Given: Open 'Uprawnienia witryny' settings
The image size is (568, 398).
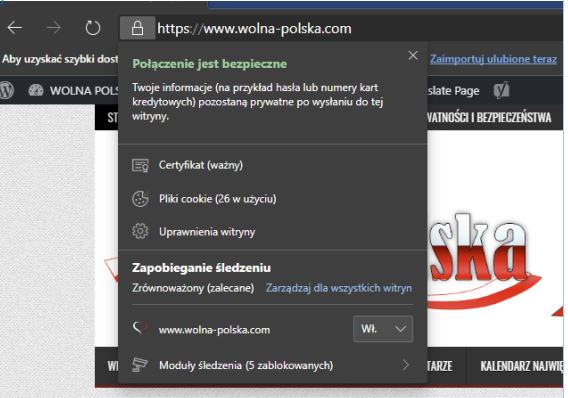Looking at the screenshot, I should [207, 232].
